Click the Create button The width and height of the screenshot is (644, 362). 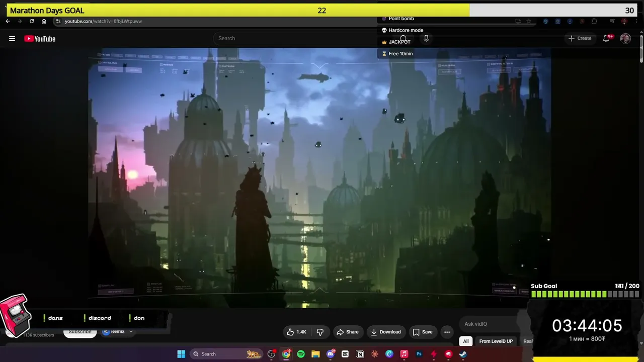click(580, 38)
